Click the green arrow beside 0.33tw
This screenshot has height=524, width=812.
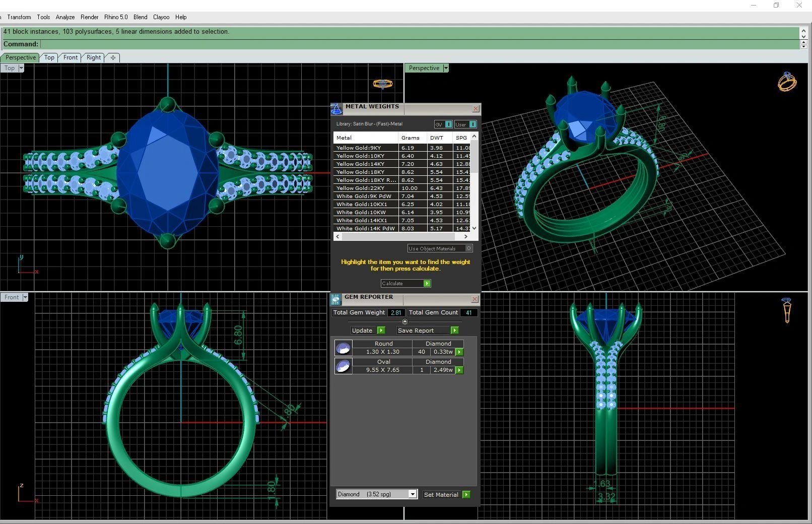point(459,352)
